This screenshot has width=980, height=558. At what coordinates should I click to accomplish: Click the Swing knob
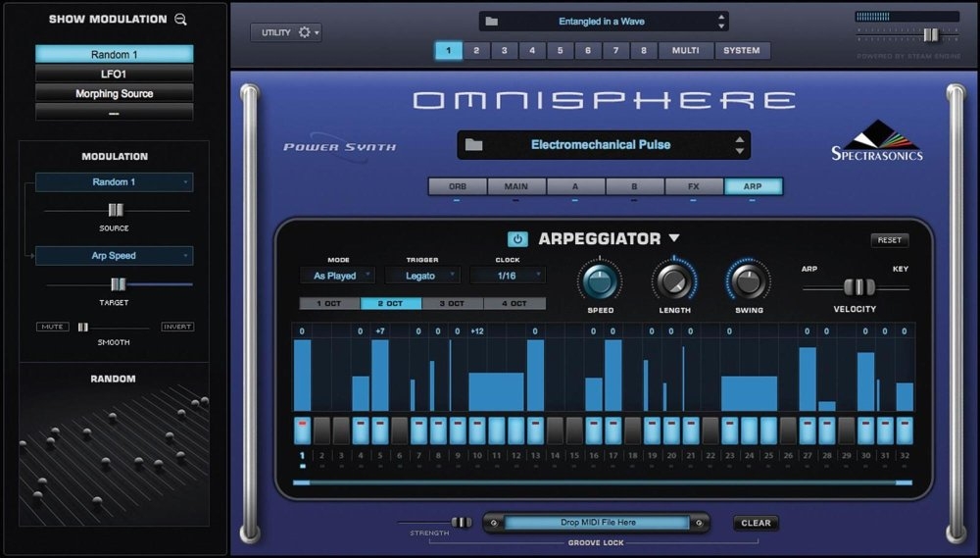748,281
